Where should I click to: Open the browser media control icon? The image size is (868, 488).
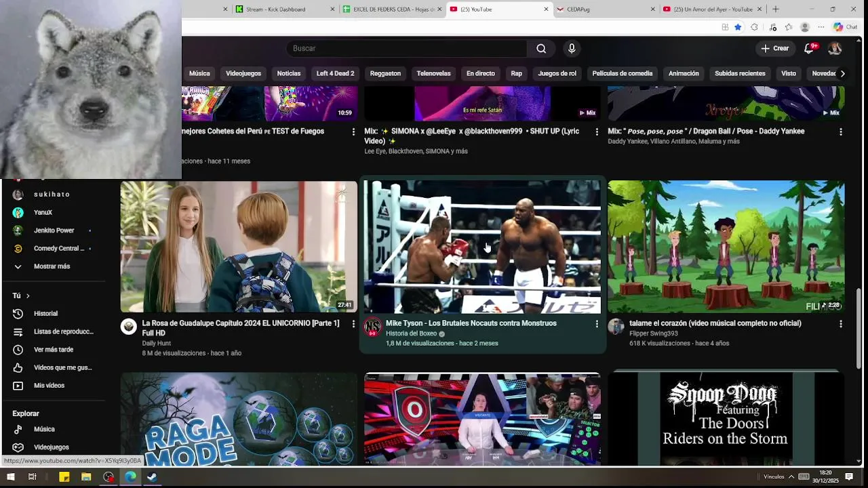(x=773, y=27)
